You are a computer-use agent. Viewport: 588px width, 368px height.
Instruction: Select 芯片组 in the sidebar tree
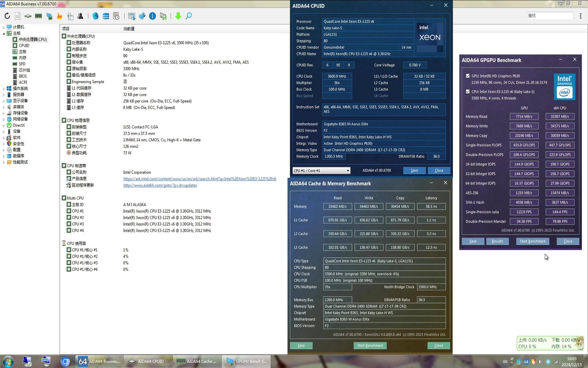coord(24,70)
